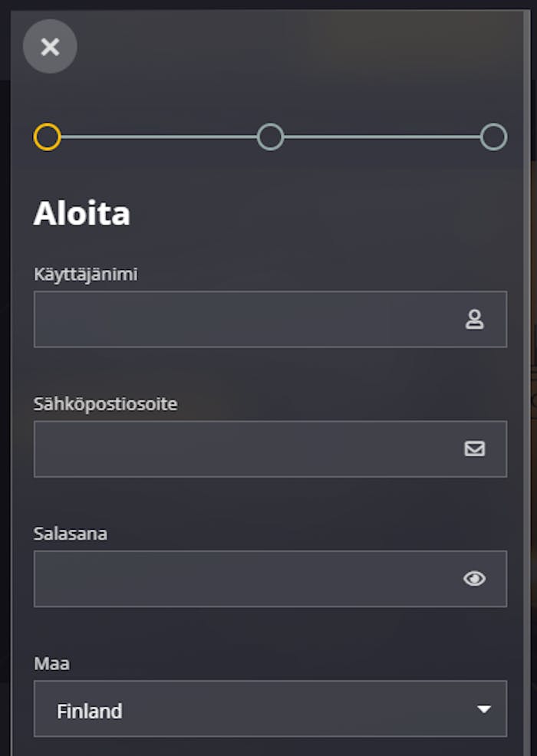This screenshot has height=756, width=537.
Task: Click the envelope icon in email field
Action: pyautogui.click(x=476, y=449)
